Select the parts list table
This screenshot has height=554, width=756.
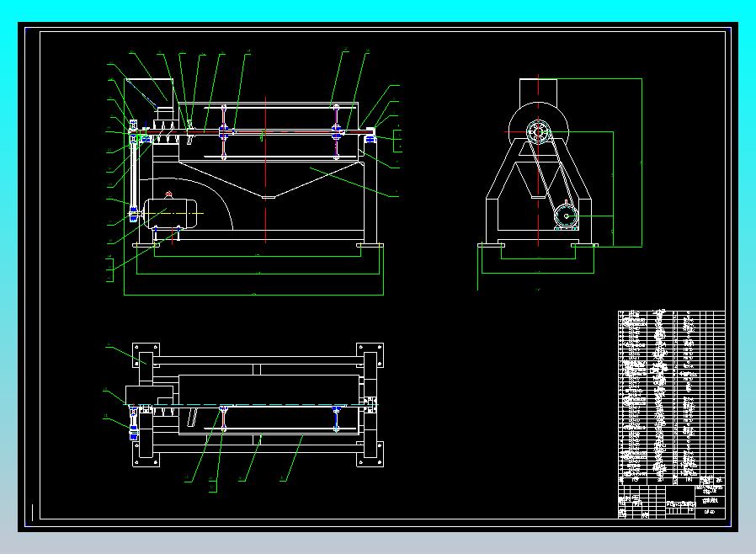672,397
